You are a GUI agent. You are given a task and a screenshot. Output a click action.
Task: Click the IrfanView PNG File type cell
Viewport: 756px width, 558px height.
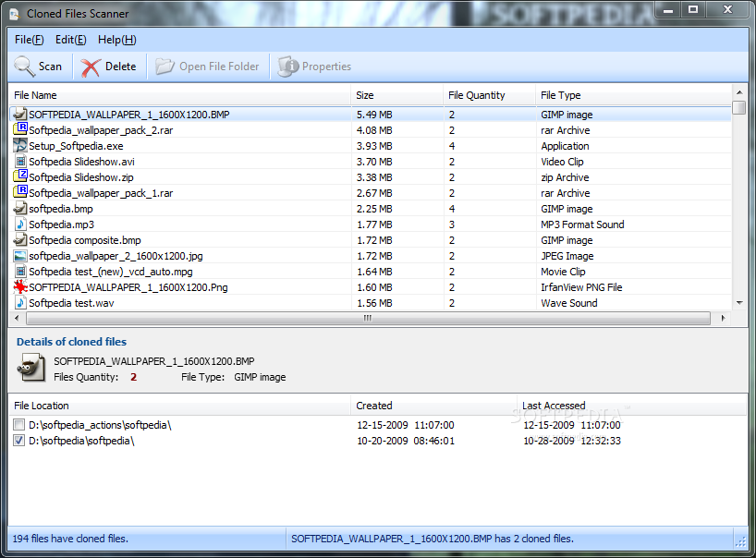click(581, 287)
